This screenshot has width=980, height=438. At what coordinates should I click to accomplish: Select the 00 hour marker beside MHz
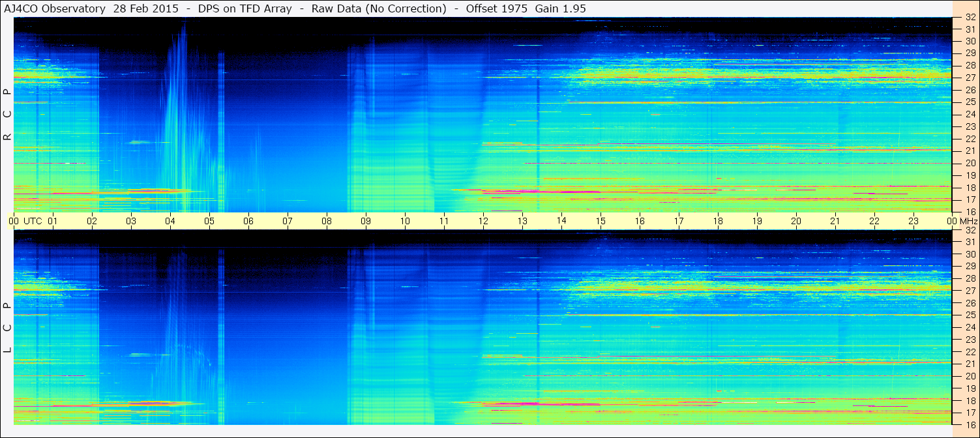click(x=952, y=221)
